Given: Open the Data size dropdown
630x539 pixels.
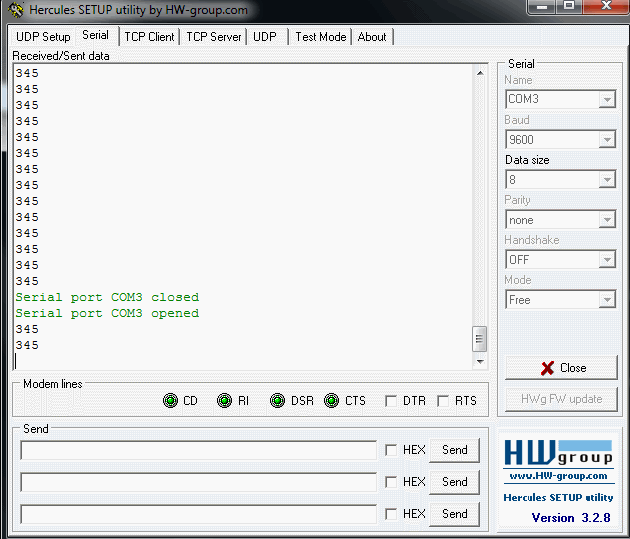Looking at the screenshot, I should (607, 180).
